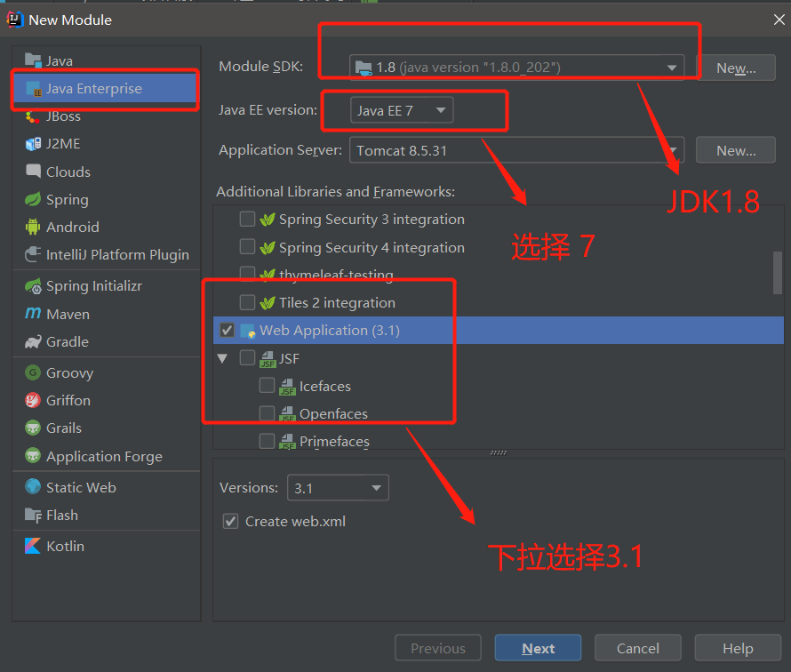Click the JSF library icon
The width and height of the screenshot is (791, 672).
coord(268,359)
